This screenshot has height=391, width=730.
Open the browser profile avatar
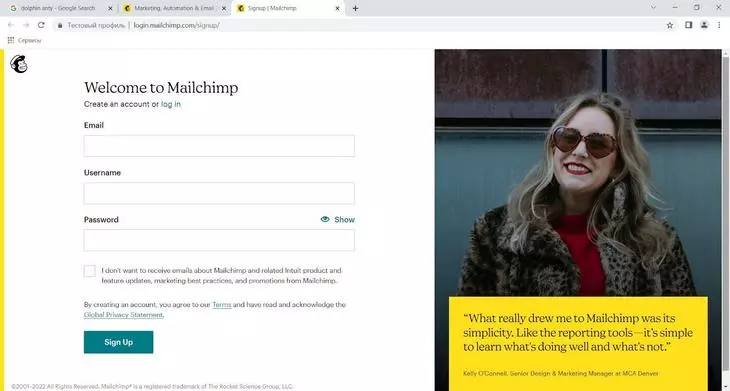(704, 25)
